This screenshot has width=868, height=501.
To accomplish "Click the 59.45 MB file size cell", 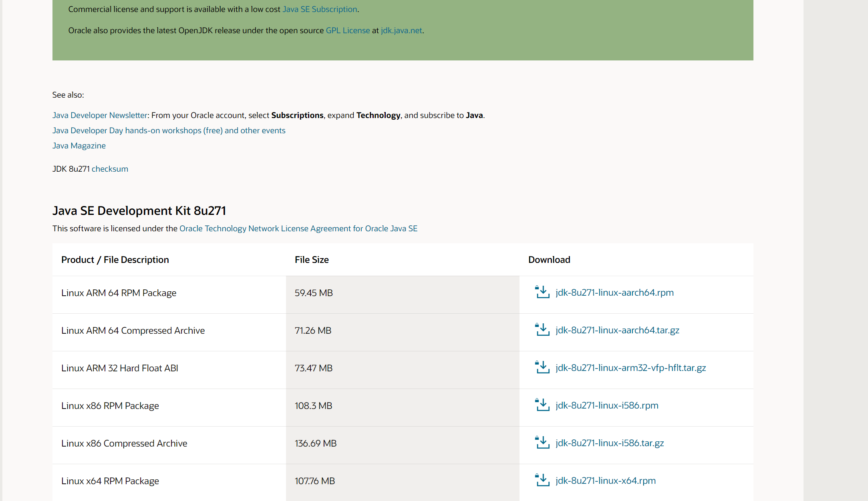I will (403, 295).
